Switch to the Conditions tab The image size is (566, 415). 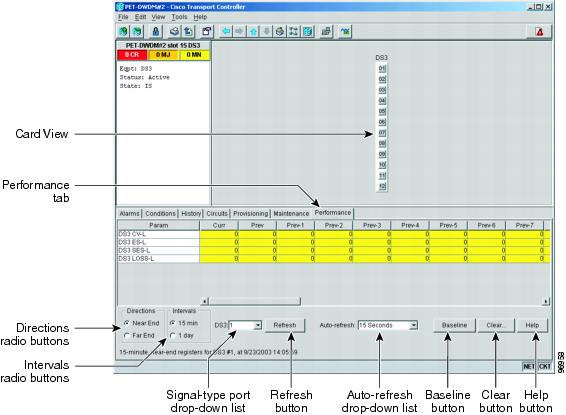pos(160,214)
